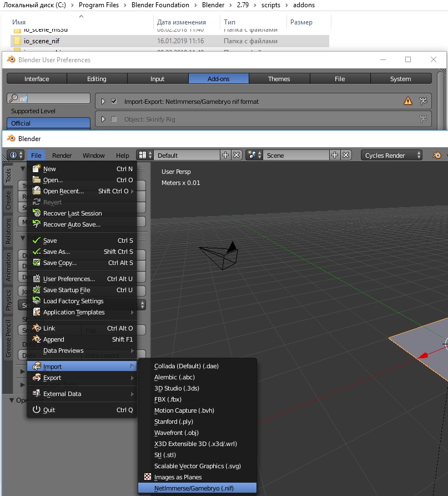This screenshot has height=496, width=448.
Task: Open the Render menu
Action: point(62,156)
